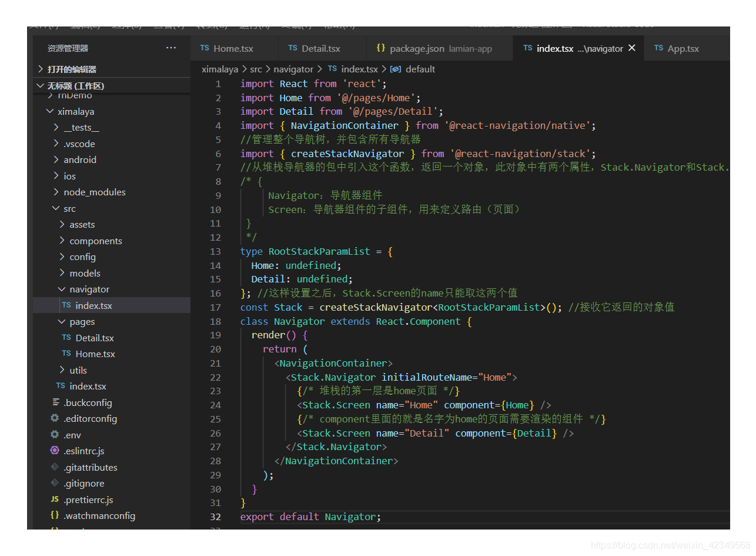Click the git icon beside .gitattributes
Screen dimensions: 756x556
point(55,467)
